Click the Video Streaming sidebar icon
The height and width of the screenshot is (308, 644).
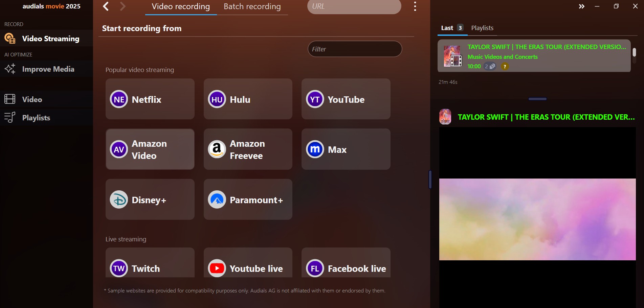click(10, 39)
